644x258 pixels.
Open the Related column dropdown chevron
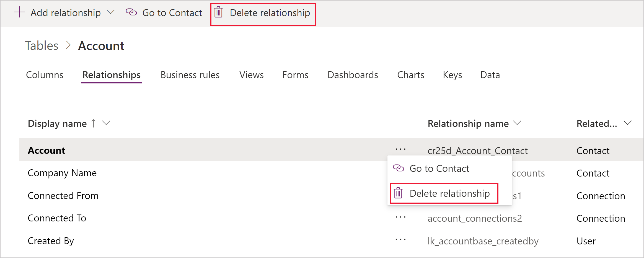click(628, 123)
